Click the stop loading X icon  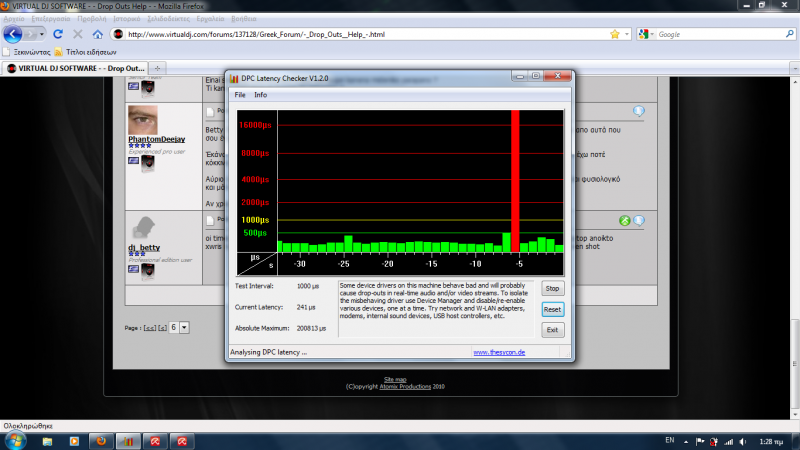[x=78, y=34]
